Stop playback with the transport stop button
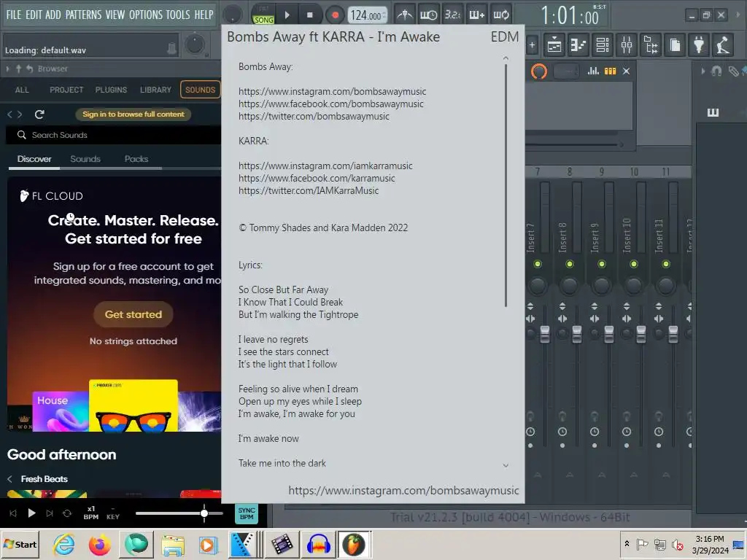The image size is (747, 560). click(x=309, y=15)
